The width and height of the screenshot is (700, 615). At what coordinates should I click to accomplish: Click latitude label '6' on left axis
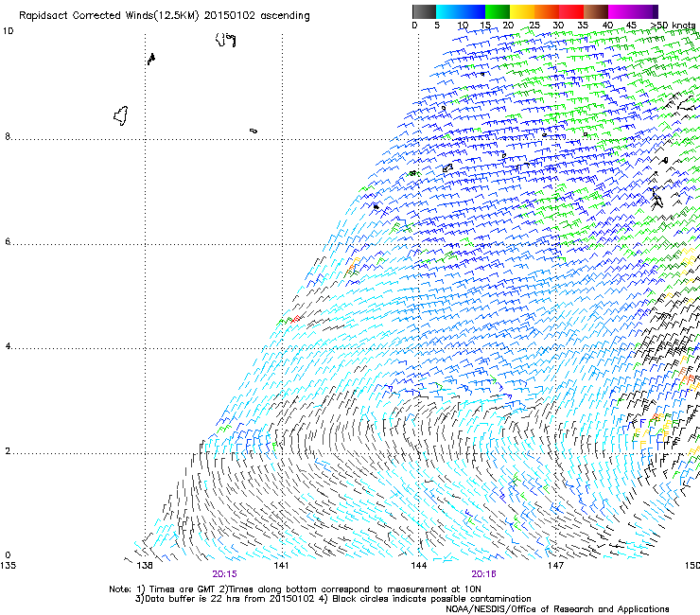pos(8,241)
